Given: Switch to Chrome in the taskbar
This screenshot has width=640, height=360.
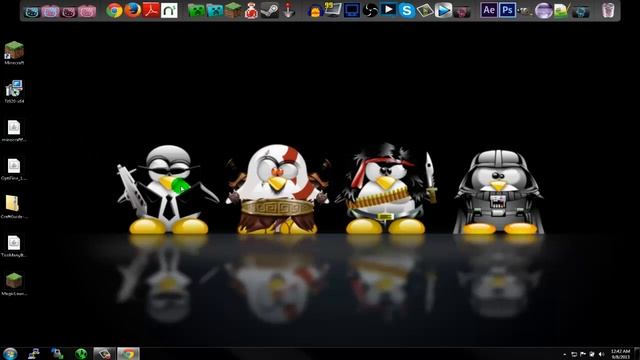Looking at the screenshot, I should pos(128,353).
